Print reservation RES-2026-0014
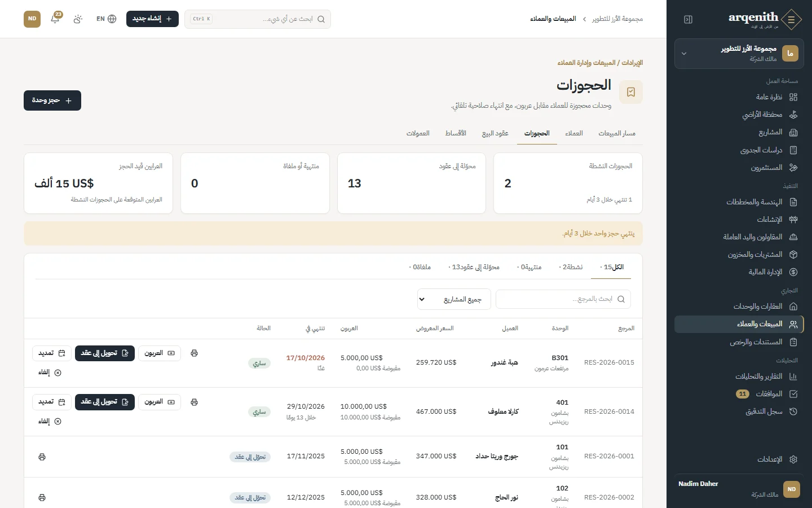This screenshot has height=508, width=812. click(x=194, y=402)
